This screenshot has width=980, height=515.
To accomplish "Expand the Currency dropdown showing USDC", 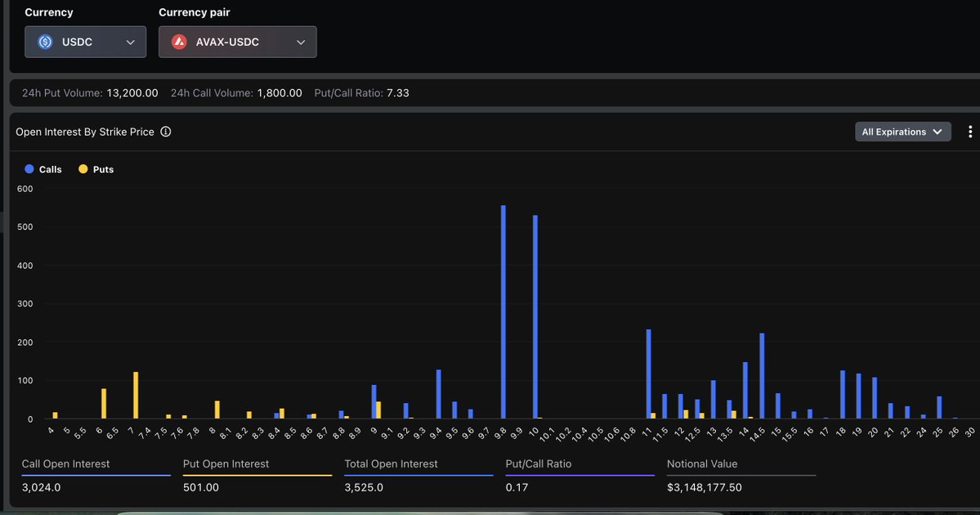I will (85, 42).
